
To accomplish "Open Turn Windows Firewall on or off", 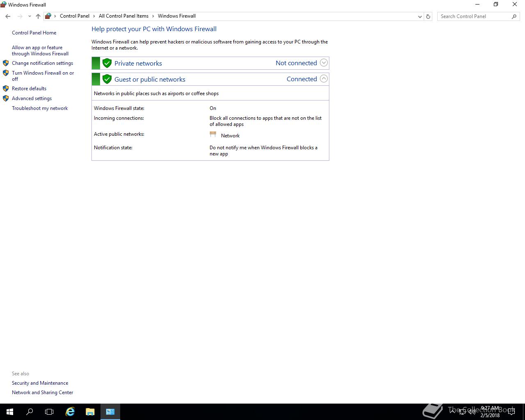I will click(43, 76).
